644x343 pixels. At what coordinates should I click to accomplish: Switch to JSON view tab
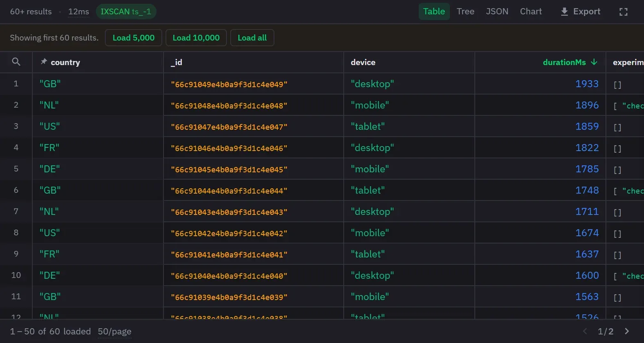[497, 11]
